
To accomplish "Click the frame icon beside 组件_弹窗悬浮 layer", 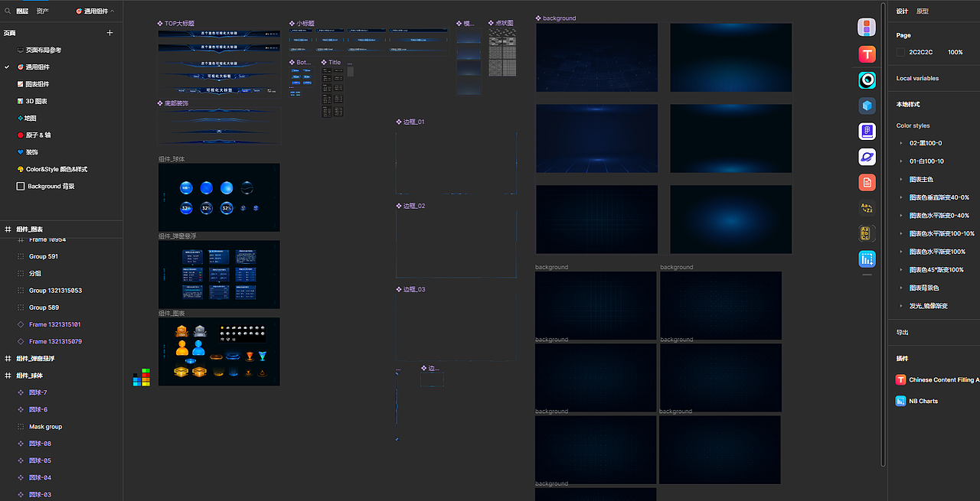I will click(8, 358).
